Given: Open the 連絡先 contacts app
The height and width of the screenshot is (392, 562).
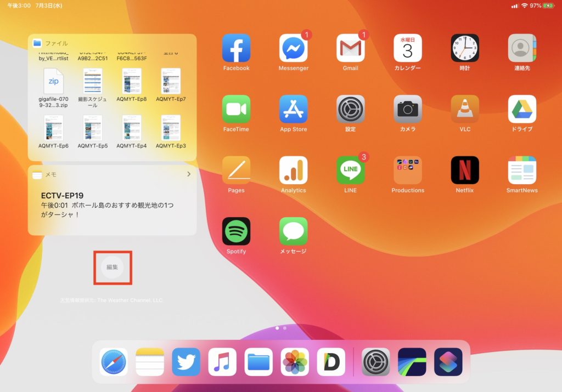Looking at the screenshot, I should point(522,48).
